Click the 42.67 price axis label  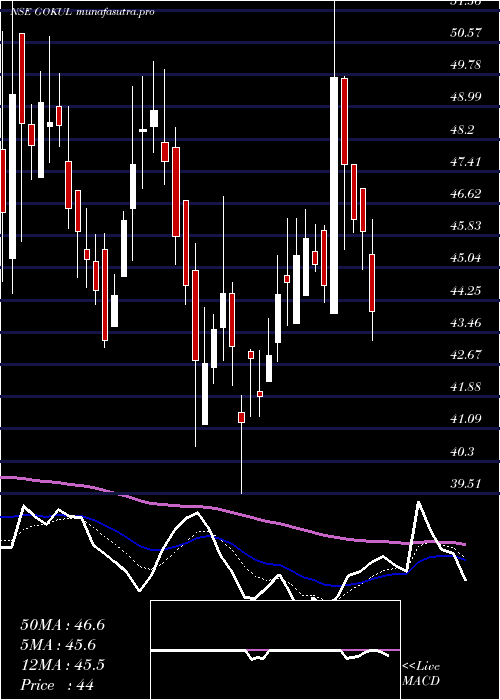tap(467, 355)
